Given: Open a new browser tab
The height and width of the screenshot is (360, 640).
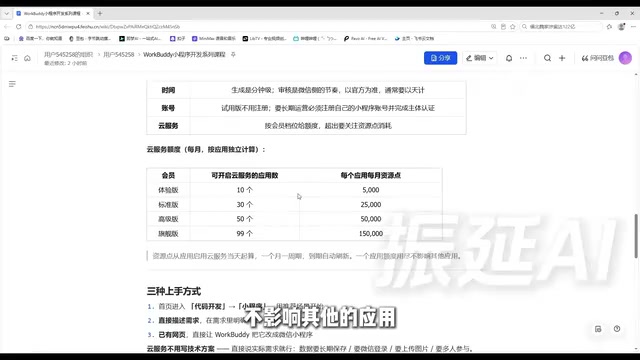Looking at the screenshot, I should [x=100, y=13].
